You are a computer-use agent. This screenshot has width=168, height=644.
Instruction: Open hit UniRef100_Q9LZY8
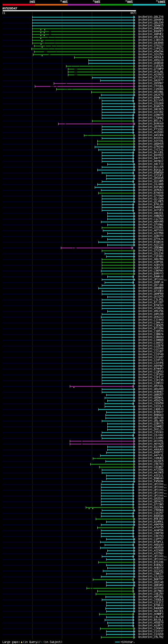(151, 17)
